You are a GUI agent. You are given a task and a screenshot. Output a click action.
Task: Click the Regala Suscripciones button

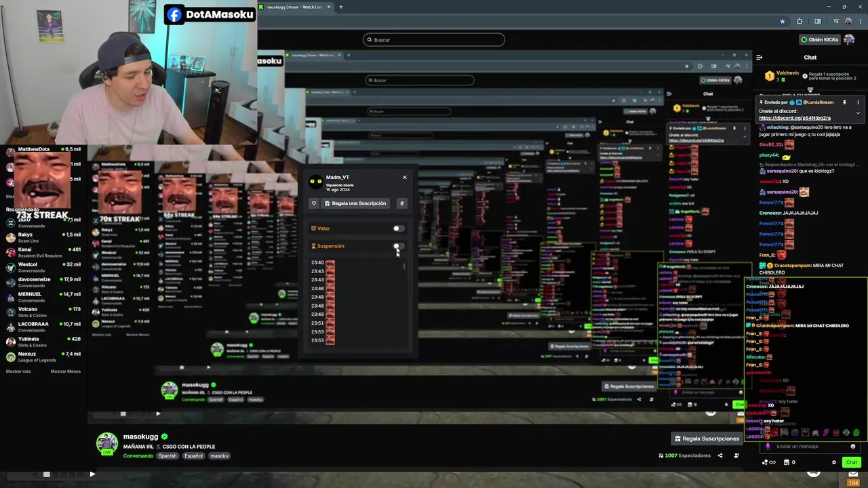pos(706,439)
